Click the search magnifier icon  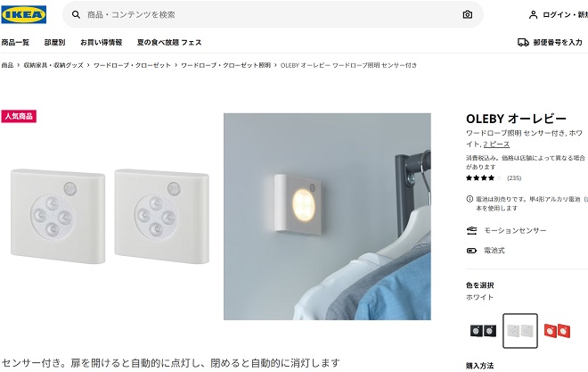tap(76, 14)
